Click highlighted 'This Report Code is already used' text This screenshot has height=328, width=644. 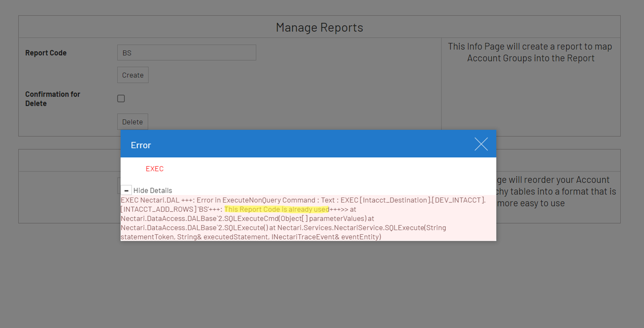click(276, 209)
